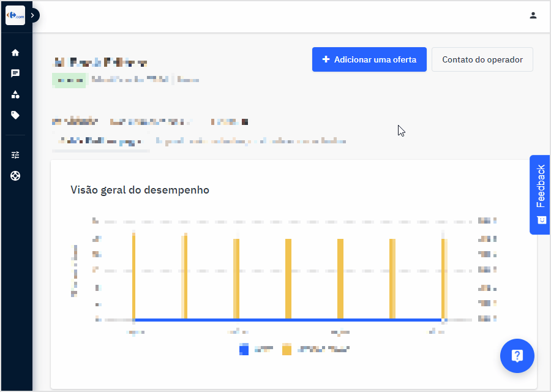Open the help question mark bubble
Viewport: 551px width, 392px height.
point(517,356)
